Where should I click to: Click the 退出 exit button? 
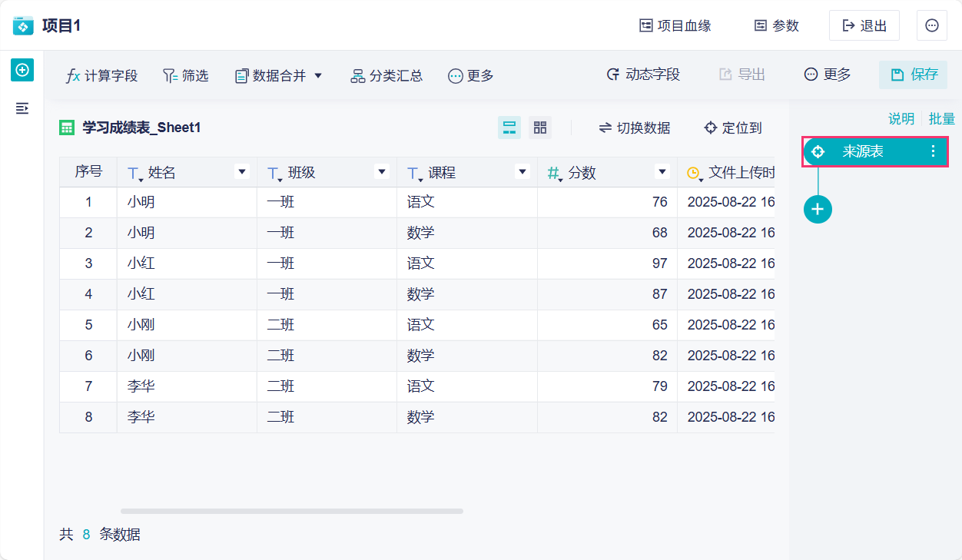click(x=864, y=25)
